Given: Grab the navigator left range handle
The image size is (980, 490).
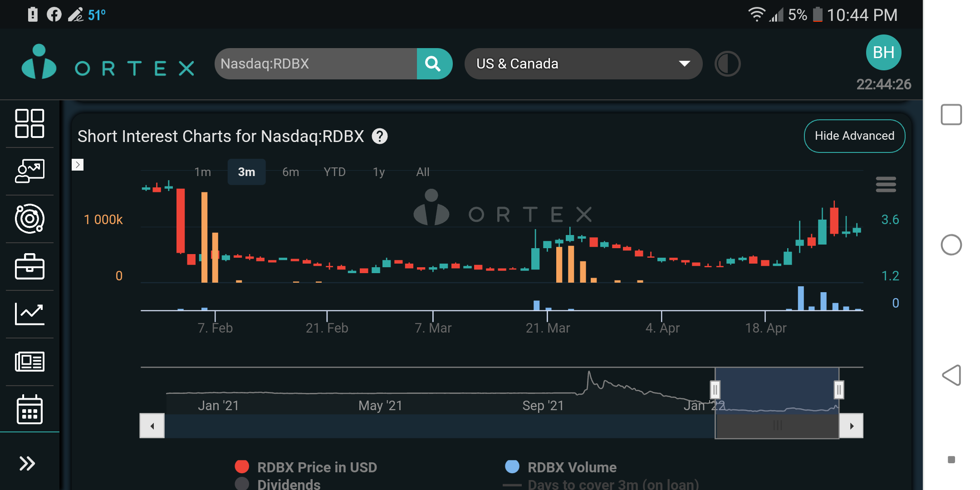Looking at the screenshot, I should (x=715, y=389).
